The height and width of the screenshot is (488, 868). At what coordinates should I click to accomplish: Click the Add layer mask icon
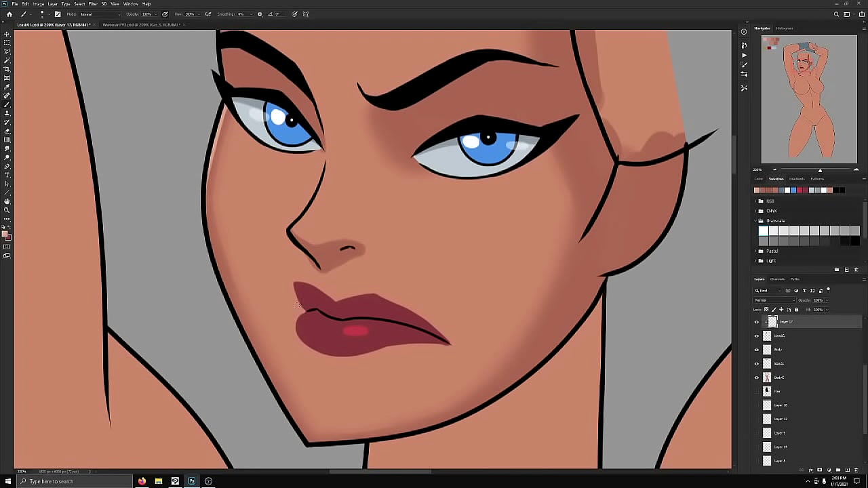(x=818, y=469)
